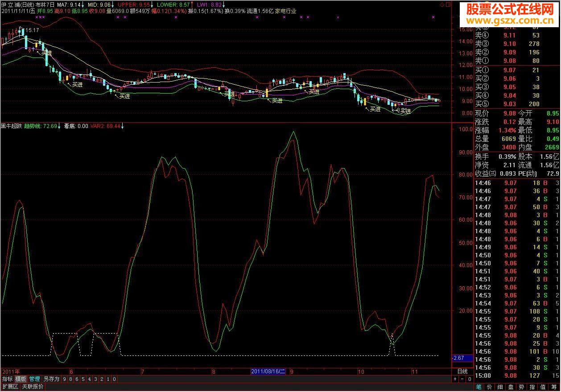Select template slot number 9
561x392 pixels.
(65, 379)
